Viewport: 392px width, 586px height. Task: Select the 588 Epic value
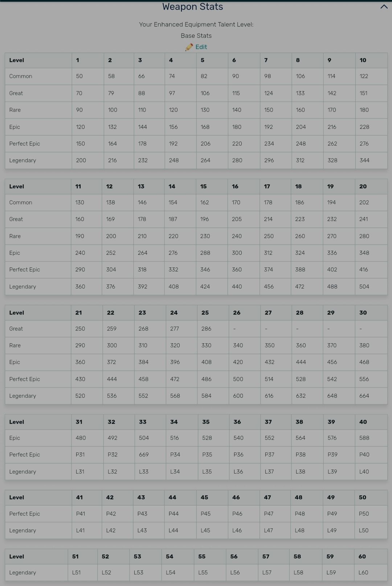[364, 438]
